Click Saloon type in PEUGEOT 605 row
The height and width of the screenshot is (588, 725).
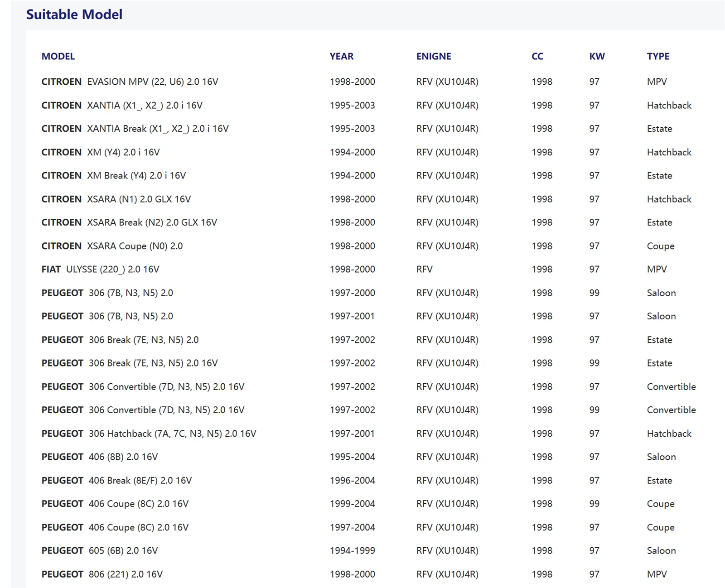coord(662,551)
